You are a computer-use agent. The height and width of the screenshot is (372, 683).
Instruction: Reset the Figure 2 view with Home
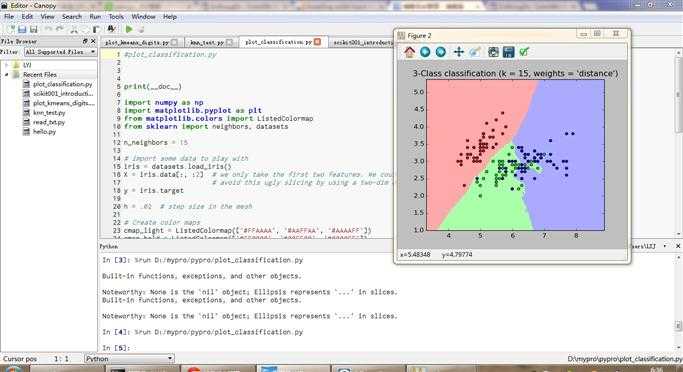pyautogui.click(x=409, y=52)
